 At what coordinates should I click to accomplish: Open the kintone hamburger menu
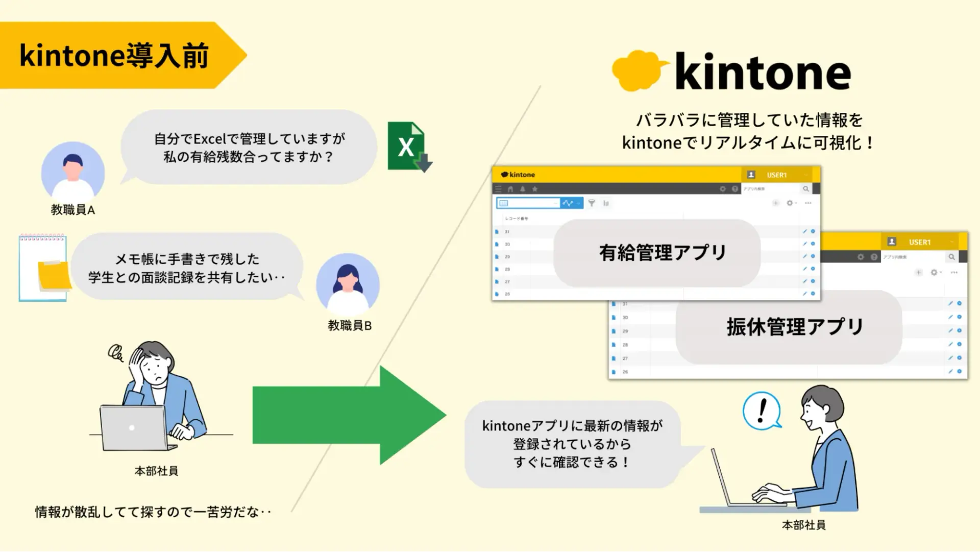click(x=498, y=189)
